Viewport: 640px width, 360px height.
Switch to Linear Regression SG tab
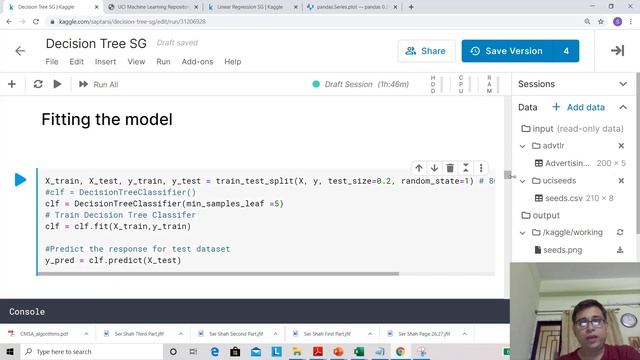click(249, 7)
